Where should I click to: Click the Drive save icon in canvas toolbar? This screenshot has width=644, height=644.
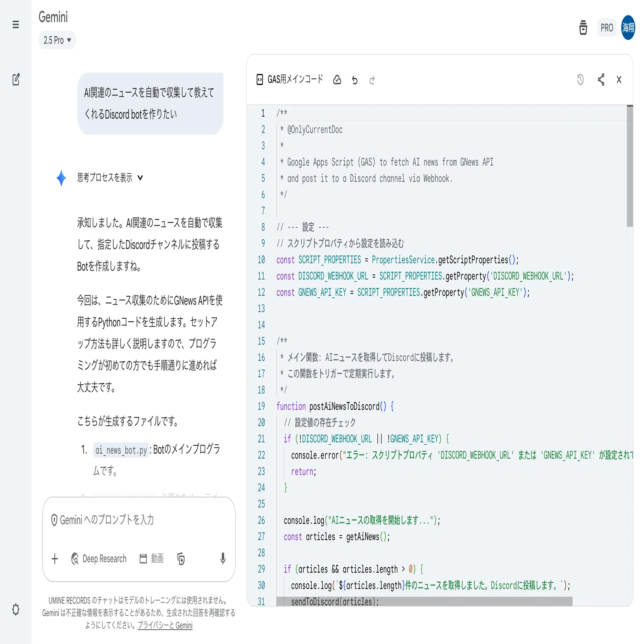tap(337, 80)
